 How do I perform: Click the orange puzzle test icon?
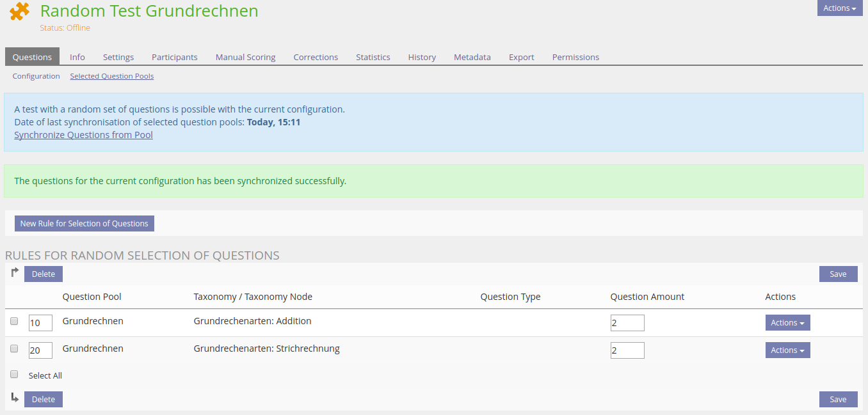coord(20,12)
